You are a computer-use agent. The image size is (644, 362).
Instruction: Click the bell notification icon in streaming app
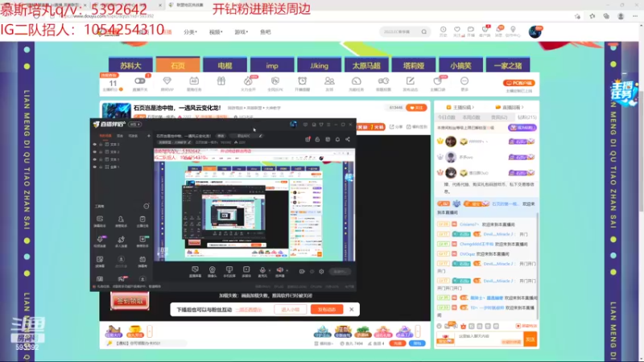[337, 139]
